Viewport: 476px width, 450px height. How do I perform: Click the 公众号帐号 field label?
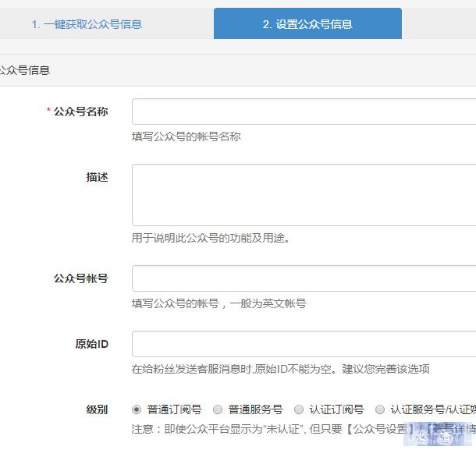click(80, 278)
